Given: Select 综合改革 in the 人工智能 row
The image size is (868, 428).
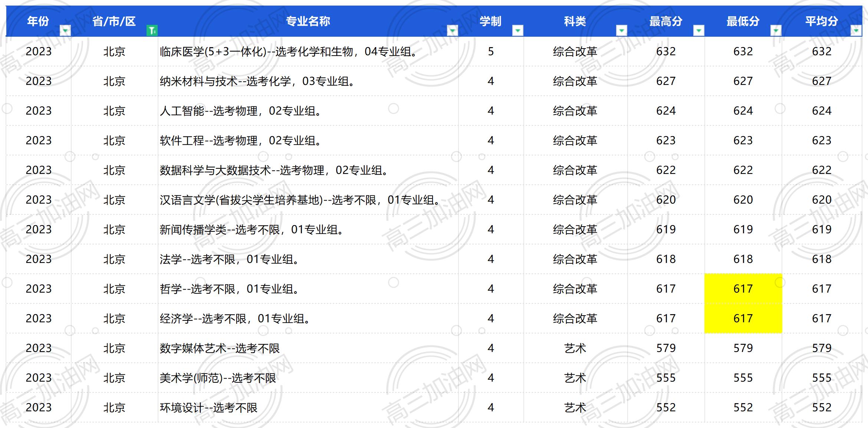Looking at the screenshot, I should click(x=576, y=111).
